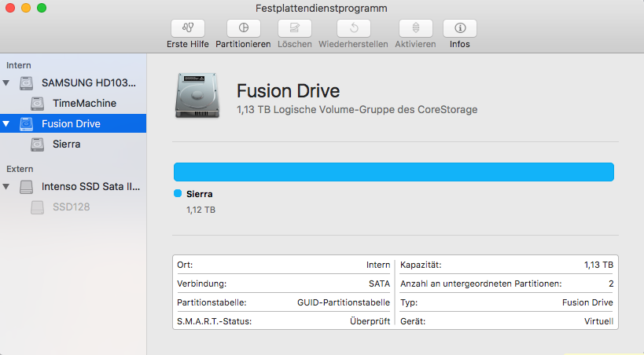Collapse the Fusion Drive disclosure triangle
644x355 pixels.
[6, 123]
